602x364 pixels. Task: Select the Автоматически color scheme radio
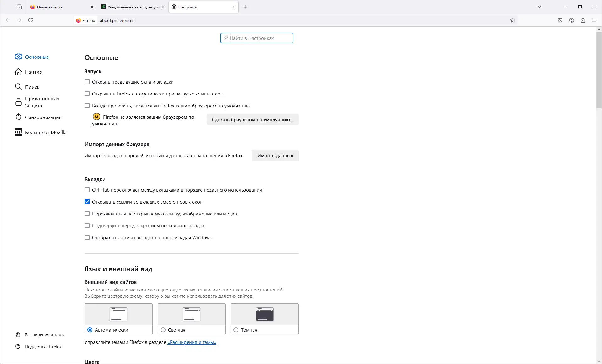(x=90, y=330)
